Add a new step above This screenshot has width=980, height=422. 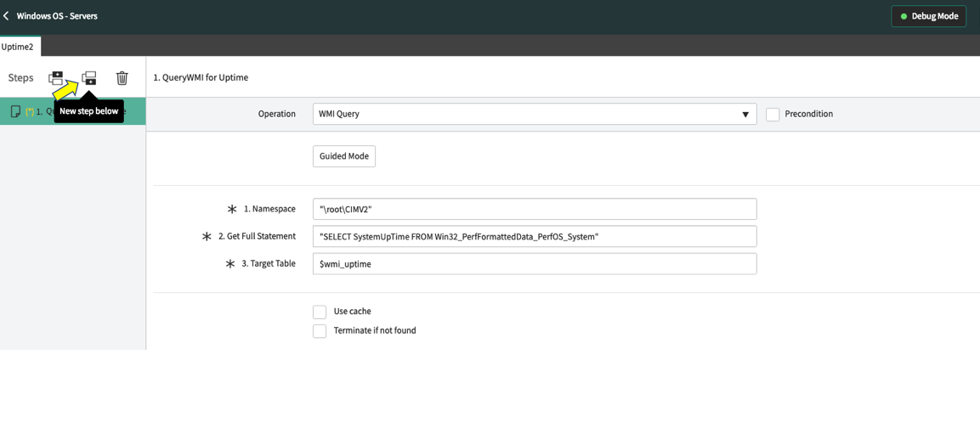(56, 78)
